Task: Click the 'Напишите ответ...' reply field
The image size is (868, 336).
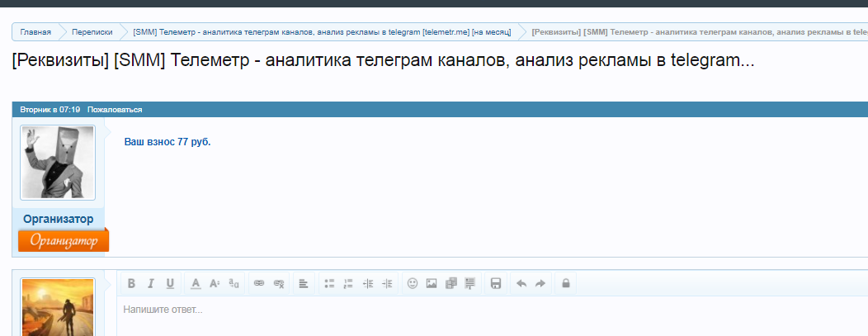Action: [x=493, y=315]
